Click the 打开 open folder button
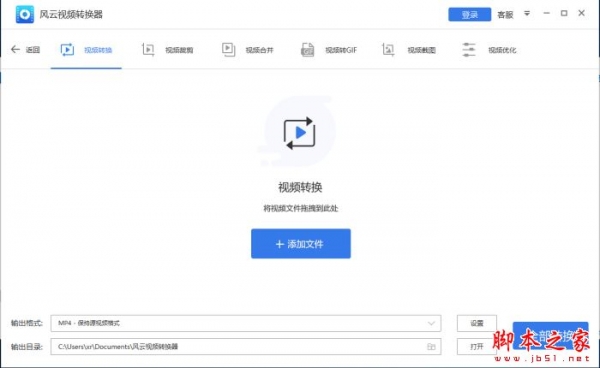This screenshot has width=600, height=368. (x=477, y=347)
